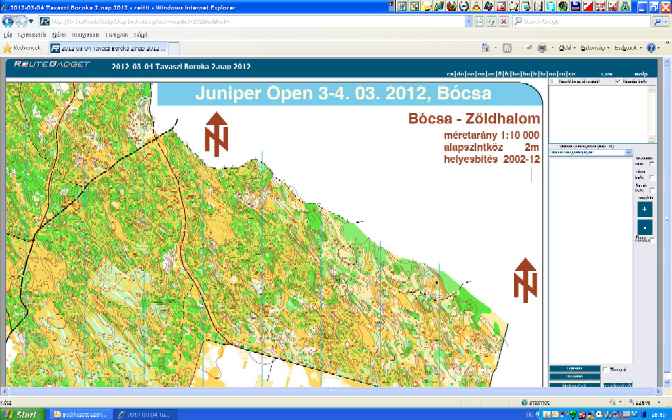Click the magnifier search button with options arrow
The height and width of the screenshot is (420, 672).
pyautogui.click(x=660, y=21)
